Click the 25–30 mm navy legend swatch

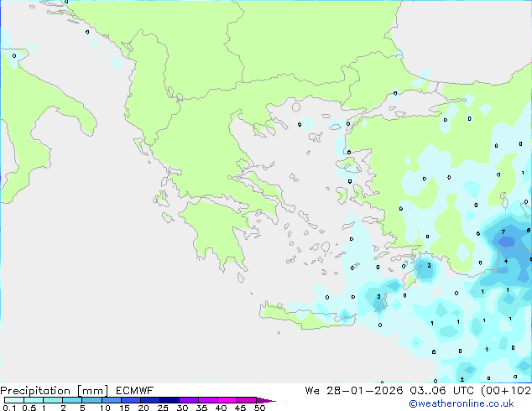169,400
